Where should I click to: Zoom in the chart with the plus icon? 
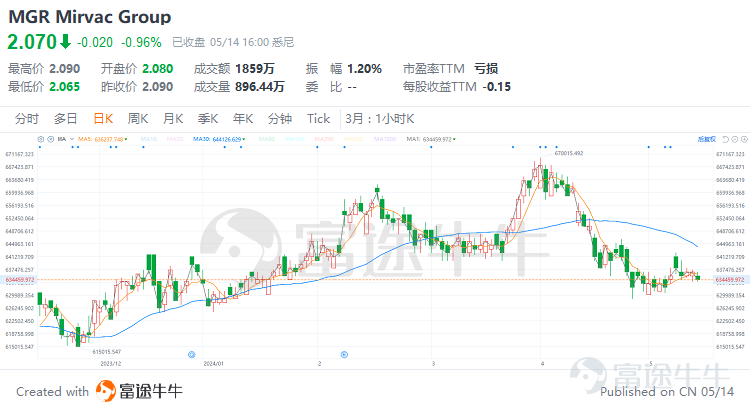[x=744, y=139]
